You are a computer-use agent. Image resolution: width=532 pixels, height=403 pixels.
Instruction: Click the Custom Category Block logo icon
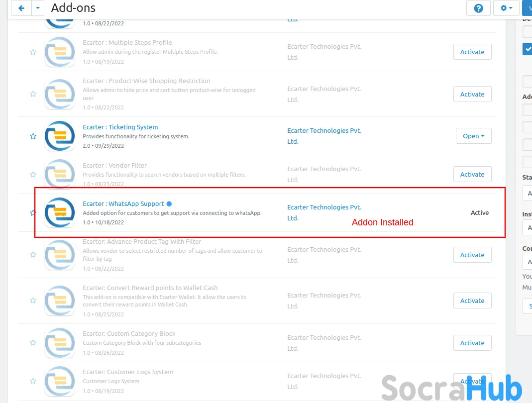[60, 343]
